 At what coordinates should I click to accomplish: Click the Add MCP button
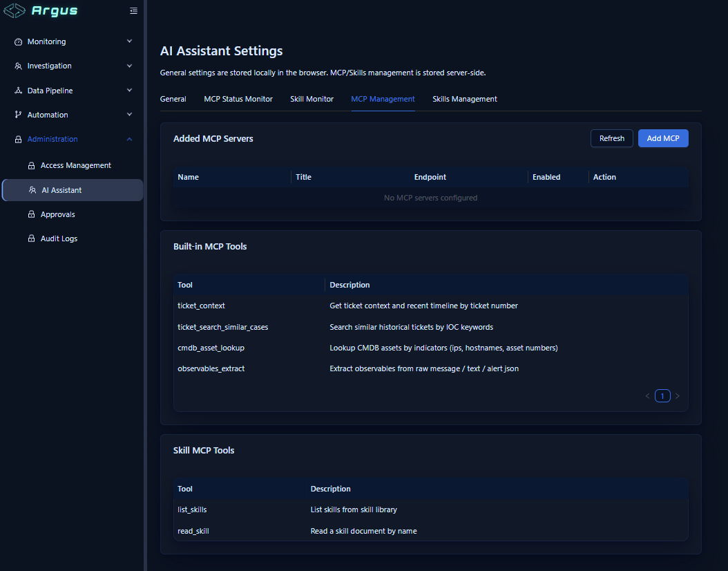click(x=663, y=138)
